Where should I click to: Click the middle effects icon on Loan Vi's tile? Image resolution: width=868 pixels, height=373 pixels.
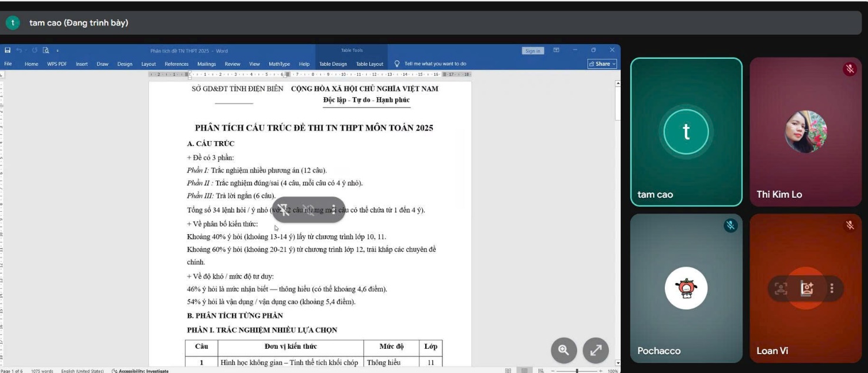tap(806, 288)
